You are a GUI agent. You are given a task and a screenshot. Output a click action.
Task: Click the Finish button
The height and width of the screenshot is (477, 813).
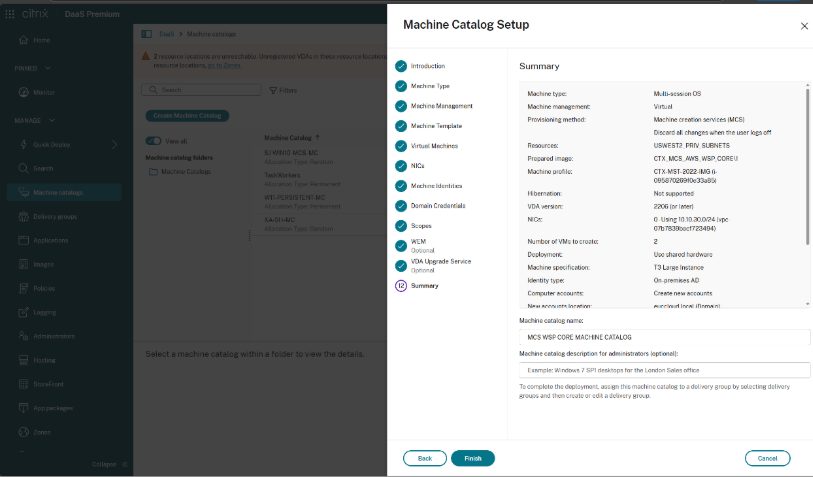(x=473, y=458)
